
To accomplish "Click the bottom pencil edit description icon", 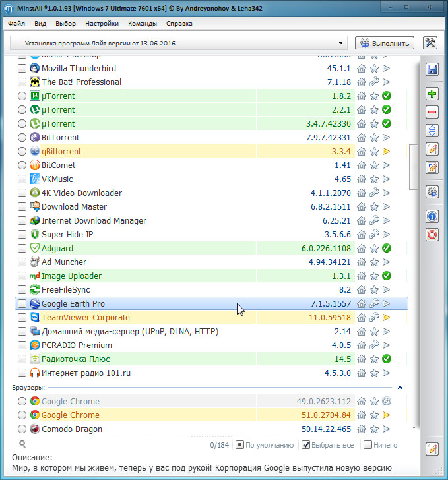I will click(x=432, y=449).
